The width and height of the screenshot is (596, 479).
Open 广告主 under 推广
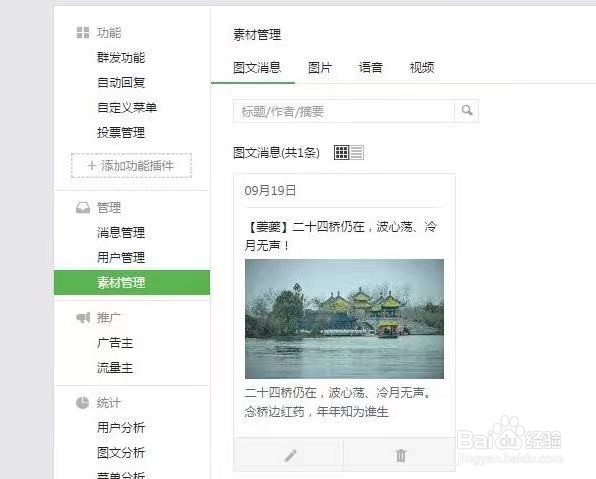pos(115,343)
